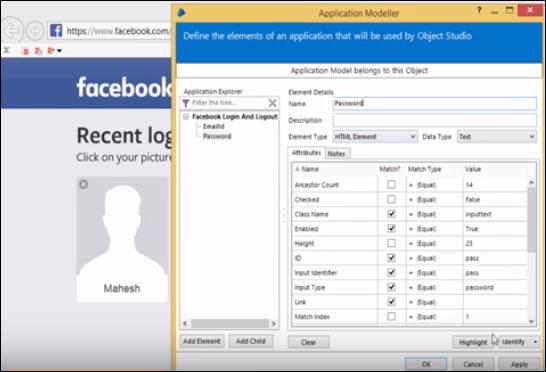Check the Height match checkbox

391,243
